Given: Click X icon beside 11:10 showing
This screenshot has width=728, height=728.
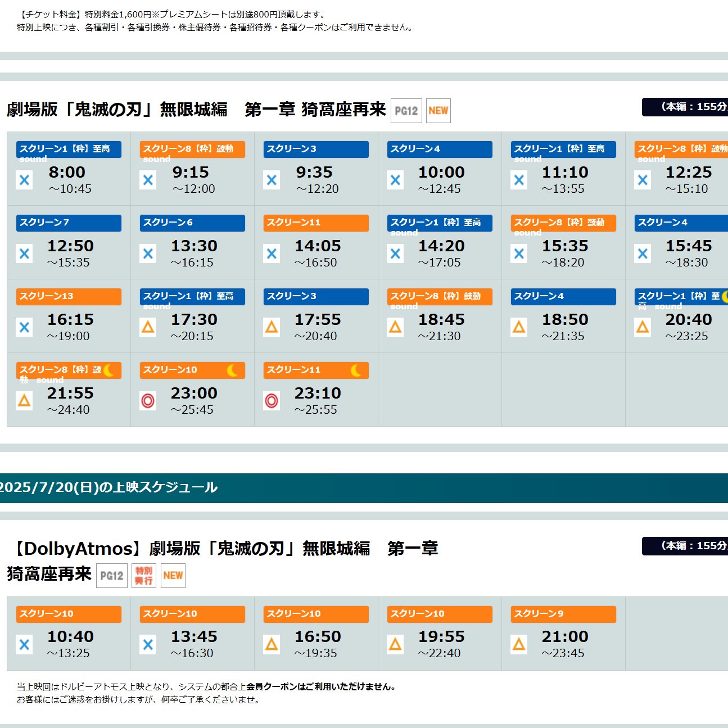Looking at the screenshot, I should (x=519, y=180).
